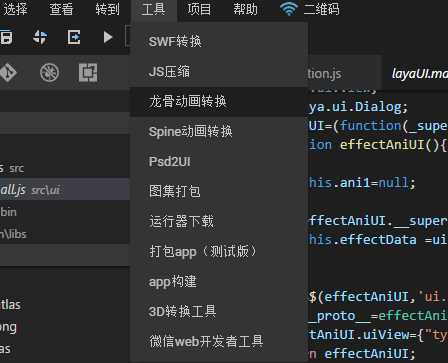Image resolution: width=448 pixels, height=363 pixels.
Task: Click the four-arrow globe toolbar icon
Action: click(x=40, y=37)
